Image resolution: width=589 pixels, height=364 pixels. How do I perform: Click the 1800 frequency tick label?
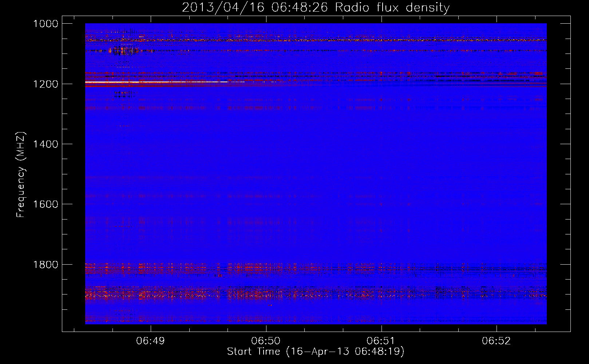(x=46, y=264)
